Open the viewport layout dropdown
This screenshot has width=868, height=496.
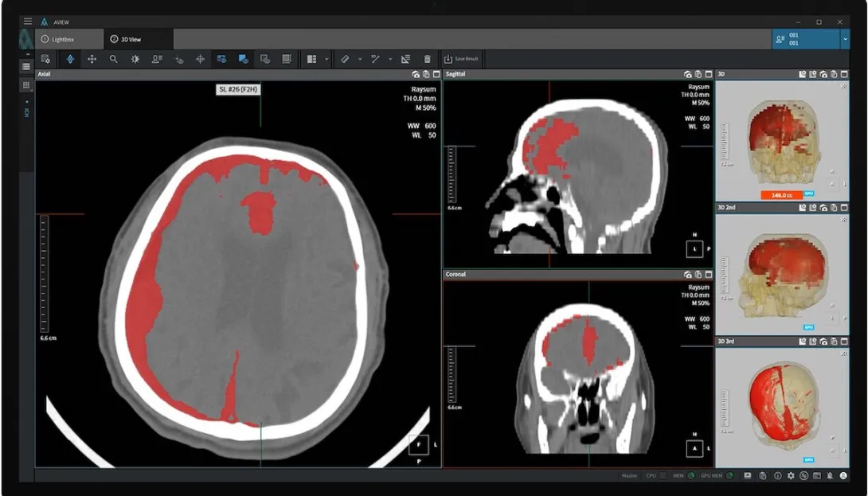coord(326,58)
